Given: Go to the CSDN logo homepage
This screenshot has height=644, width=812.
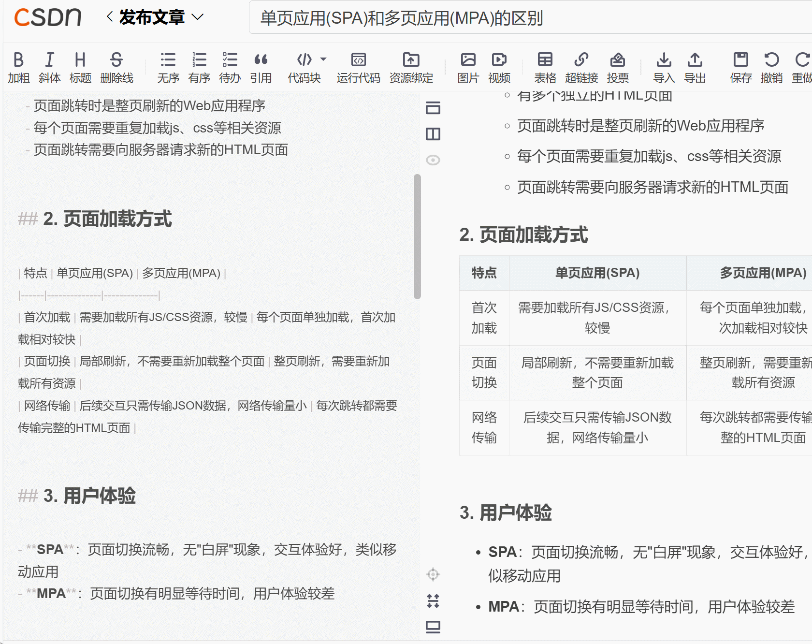Looking at the screenshot, I should [x=47, y=17].
